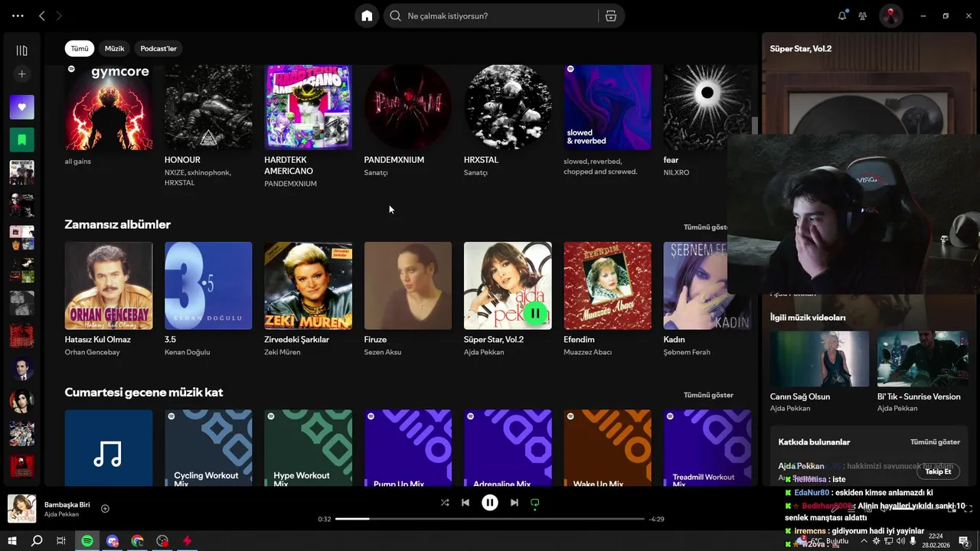Open the Windows Start menu

[11, 541]
